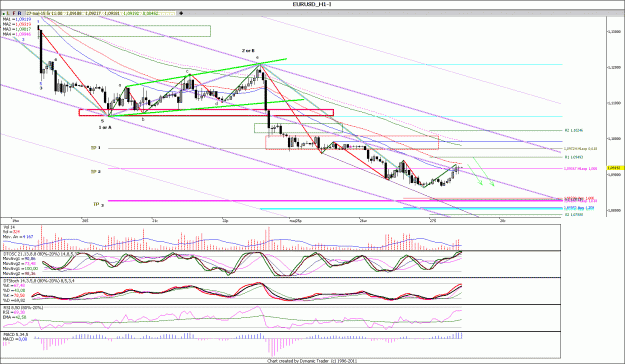This screenshot has width=625, height=364.
Task: Click the TP 2 target label
Action: point(96,172)
